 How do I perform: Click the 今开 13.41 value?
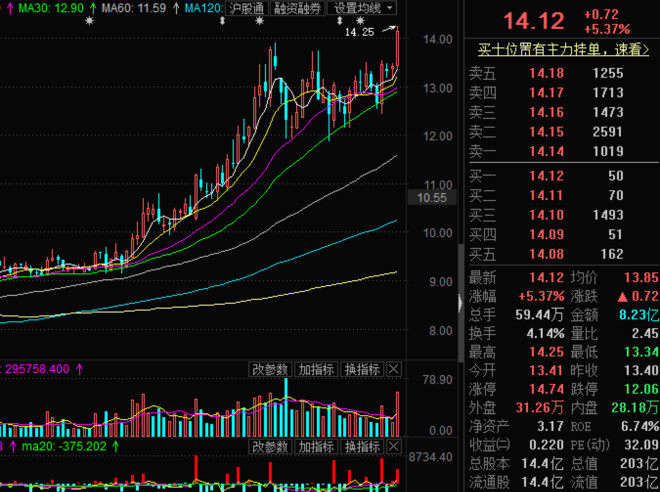coord(546,370)
